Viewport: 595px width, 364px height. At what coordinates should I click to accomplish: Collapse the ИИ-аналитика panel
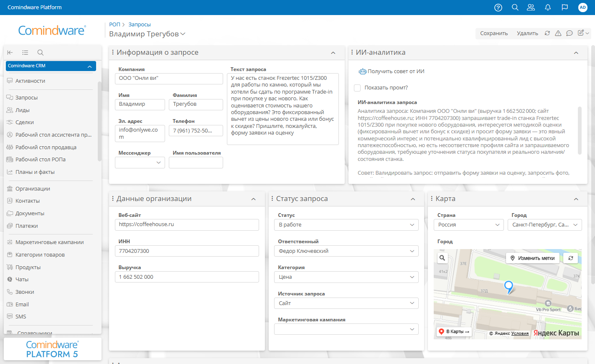click(x=576, y=52)
